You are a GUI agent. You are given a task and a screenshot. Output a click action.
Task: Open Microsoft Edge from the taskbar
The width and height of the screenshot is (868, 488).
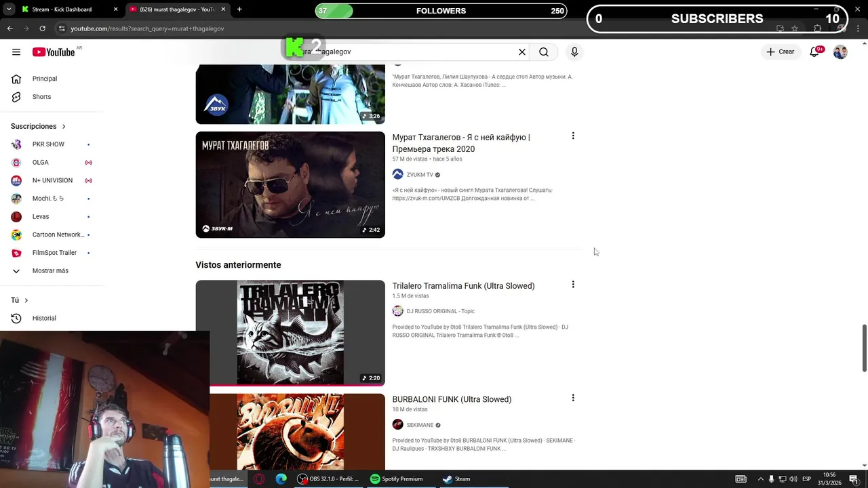tap(281, 479)
